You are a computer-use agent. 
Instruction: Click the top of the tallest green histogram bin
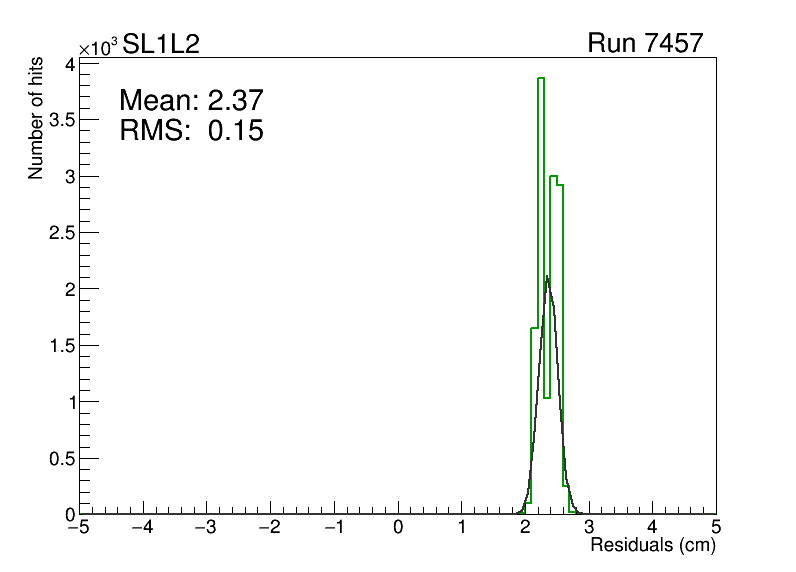540,78
